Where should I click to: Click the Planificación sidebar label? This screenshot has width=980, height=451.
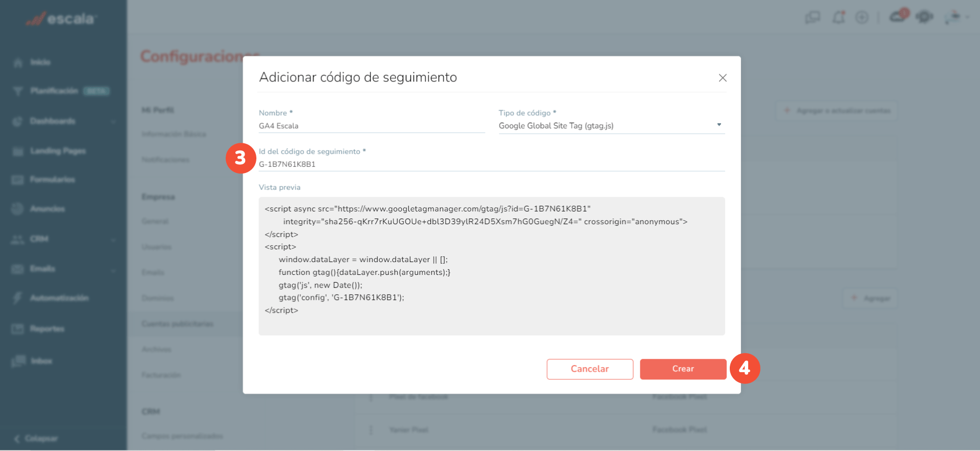click(x=54, y=91)
